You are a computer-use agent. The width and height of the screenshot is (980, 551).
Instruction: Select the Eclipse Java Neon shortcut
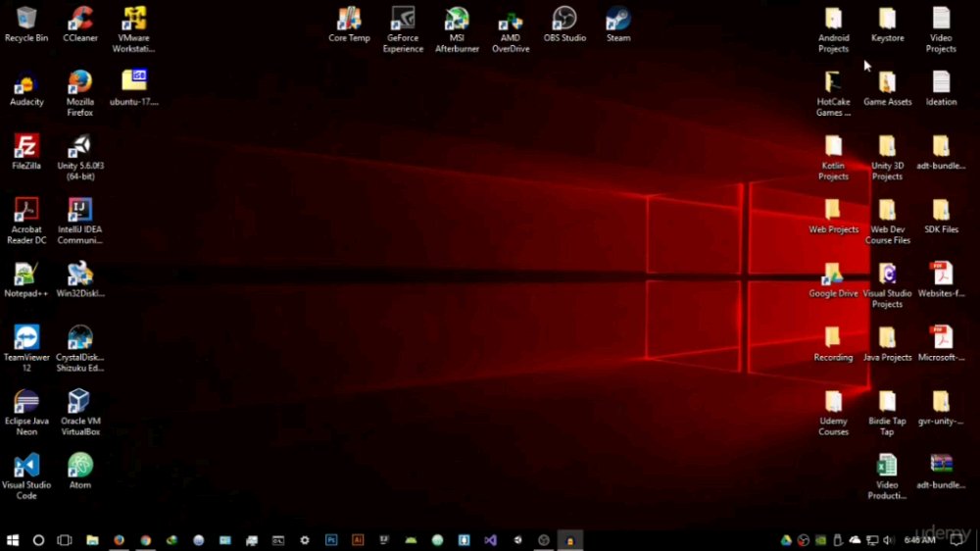pos(26,413)
